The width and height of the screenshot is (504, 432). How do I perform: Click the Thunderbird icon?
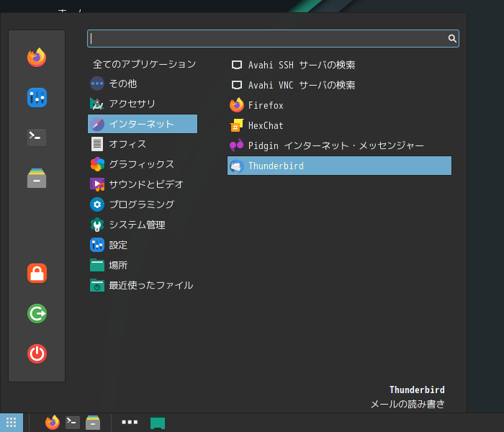click(x=237, y=166)
